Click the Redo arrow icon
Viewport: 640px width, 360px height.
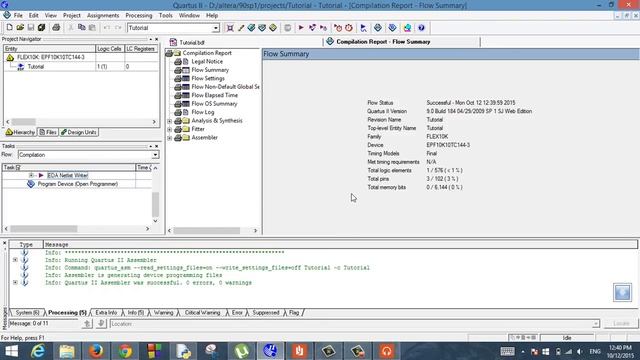coord(118,28)
